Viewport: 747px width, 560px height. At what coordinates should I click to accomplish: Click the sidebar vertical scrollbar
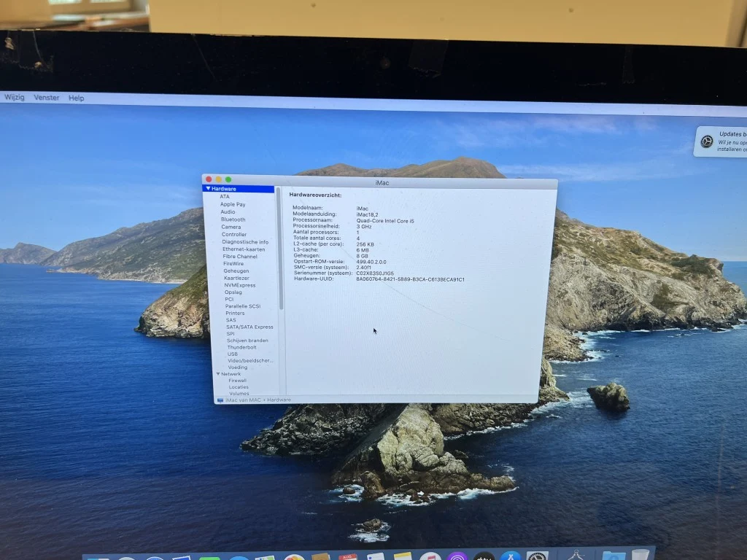click(x=279, y=249)
